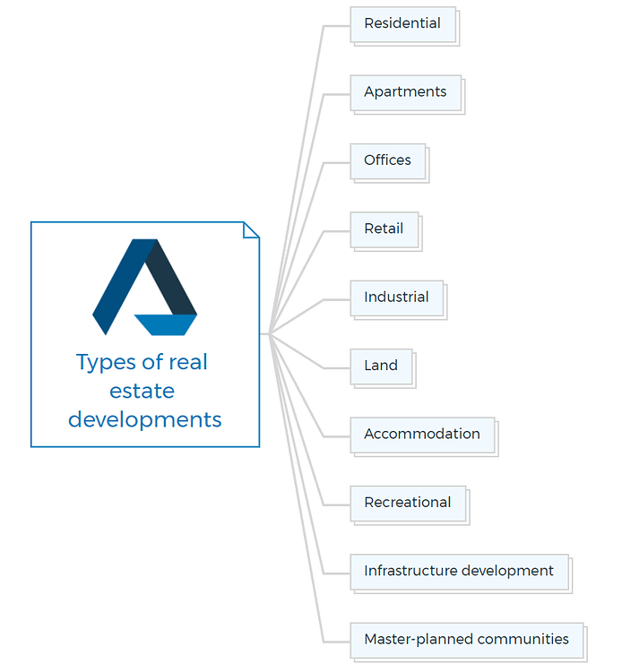This screenshot has height=672, width=622.
Task: Click the connector line entering Land
Action: [x=336, y=366]
